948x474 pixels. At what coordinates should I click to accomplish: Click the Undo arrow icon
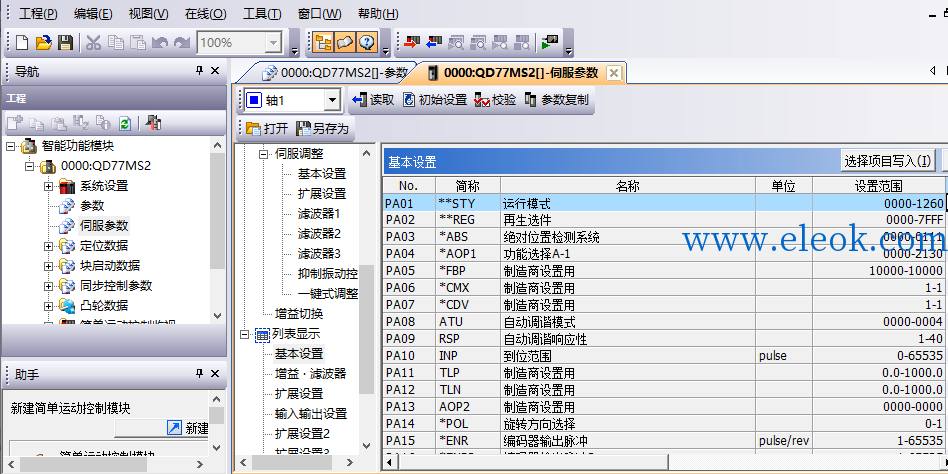(x=160, y=42)
